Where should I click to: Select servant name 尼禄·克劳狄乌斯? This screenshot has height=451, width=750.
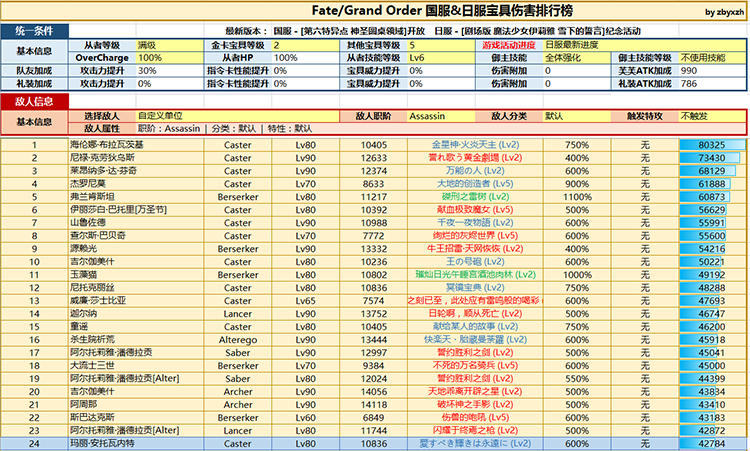point(102,158)
